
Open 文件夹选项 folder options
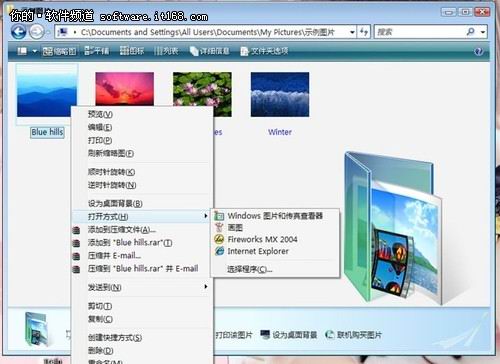(264, 51)
